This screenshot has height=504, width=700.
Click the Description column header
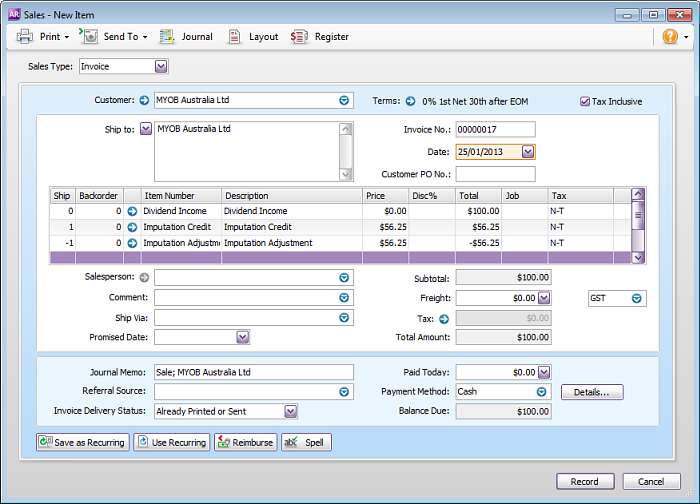[x=292, y=196]
